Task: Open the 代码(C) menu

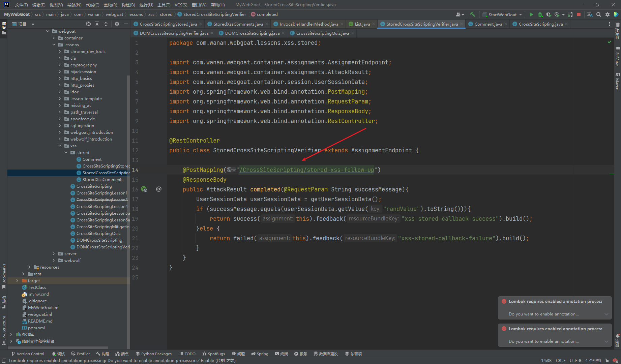Action: [92, 5]
